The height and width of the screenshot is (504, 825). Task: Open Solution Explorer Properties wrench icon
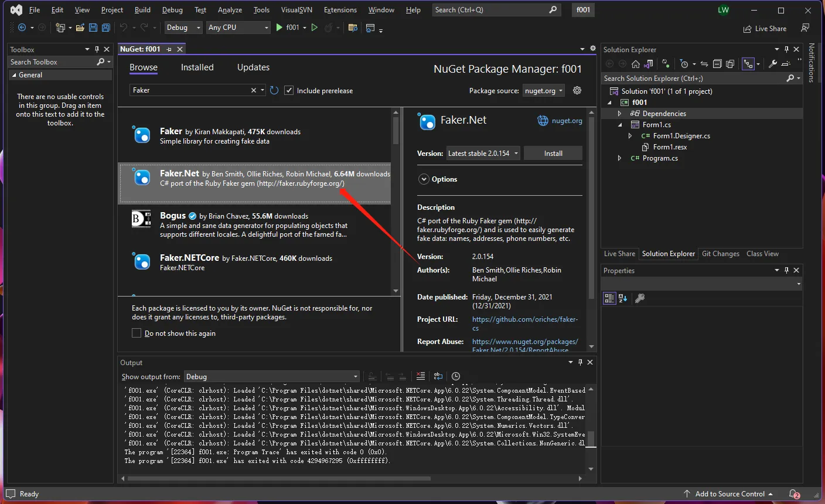[773, 64]
